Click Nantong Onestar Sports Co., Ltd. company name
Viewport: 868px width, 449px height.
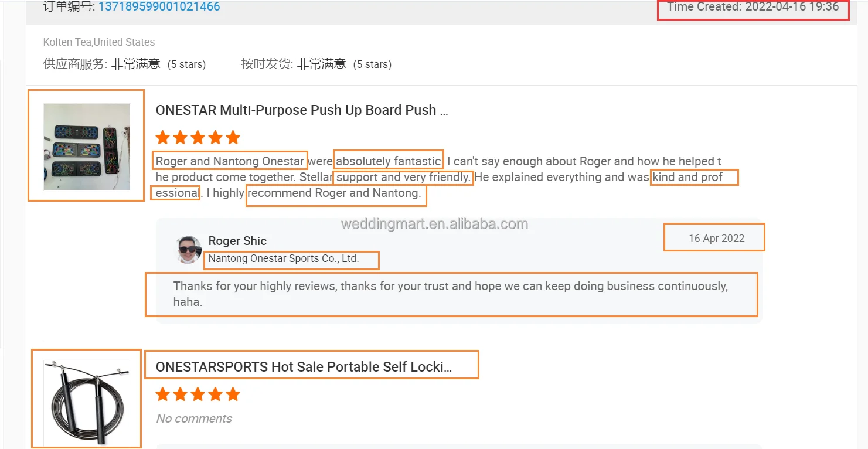tap(283, 258)
